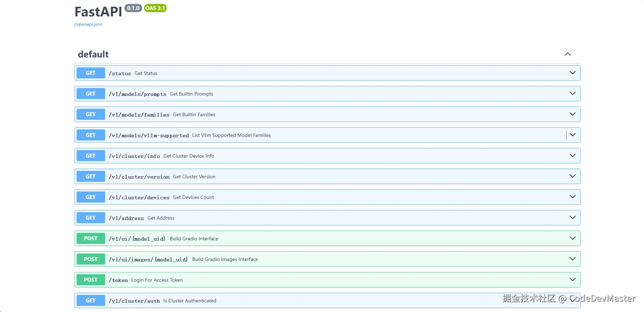Select the /status path text
644x312 pixels.
120,73
